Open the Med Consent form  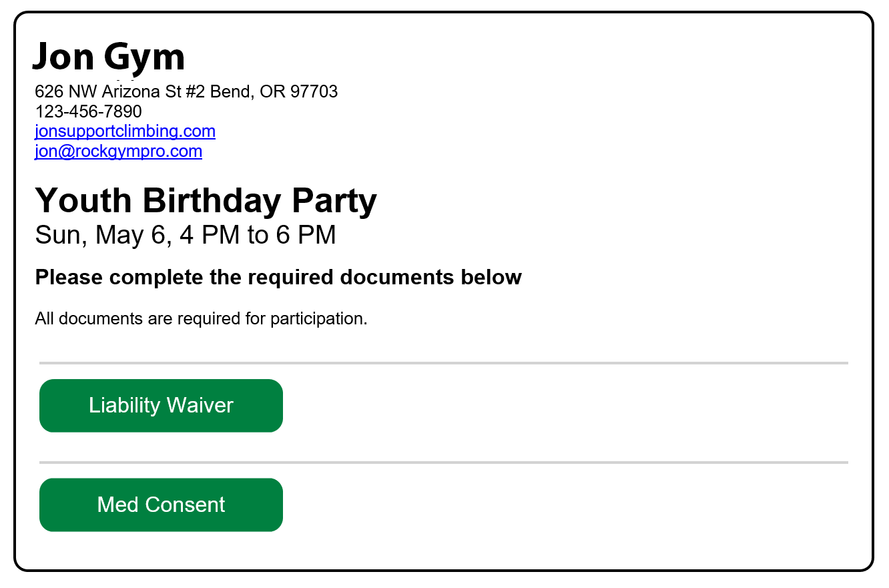[161, 505]
